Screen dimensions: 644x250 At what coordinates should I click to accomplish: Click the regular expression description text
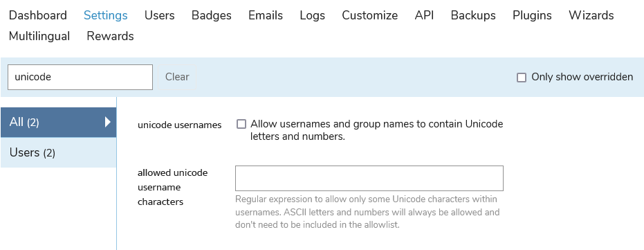[x=367, y=212]
